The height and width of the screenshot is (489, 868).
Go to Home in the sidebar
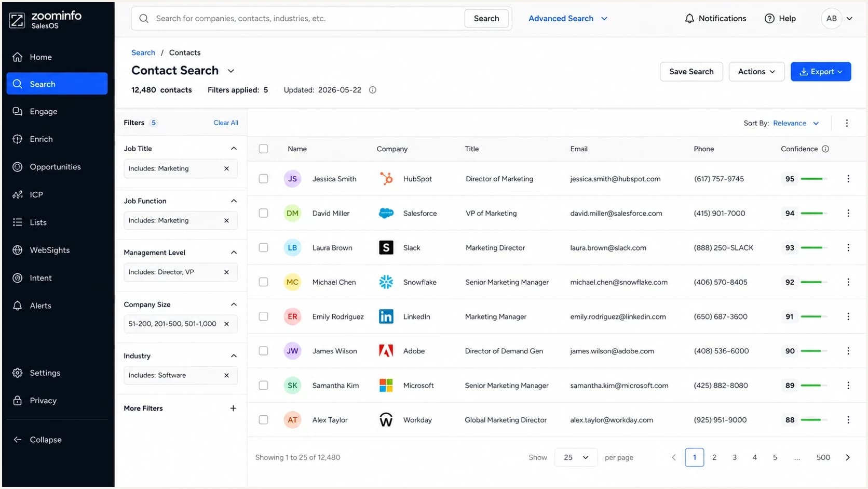[x=57, y=57]
